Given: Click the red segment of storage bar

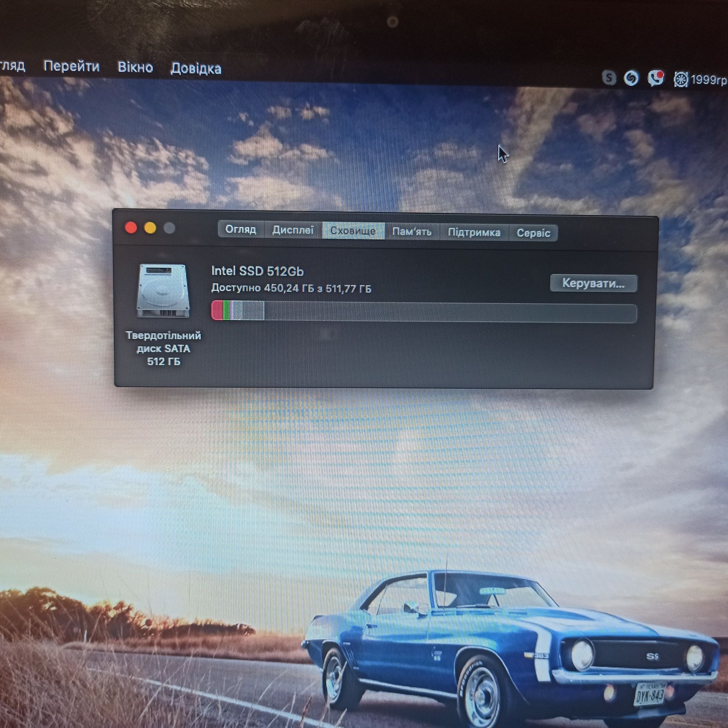Looking at the screenshot, I should [217, 310].
